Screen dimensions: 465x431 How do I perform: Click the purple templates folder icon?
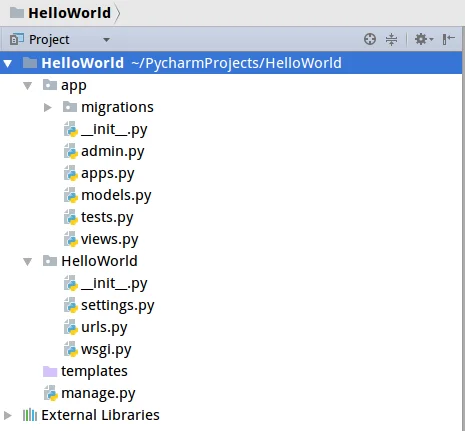tap(50, 371)
